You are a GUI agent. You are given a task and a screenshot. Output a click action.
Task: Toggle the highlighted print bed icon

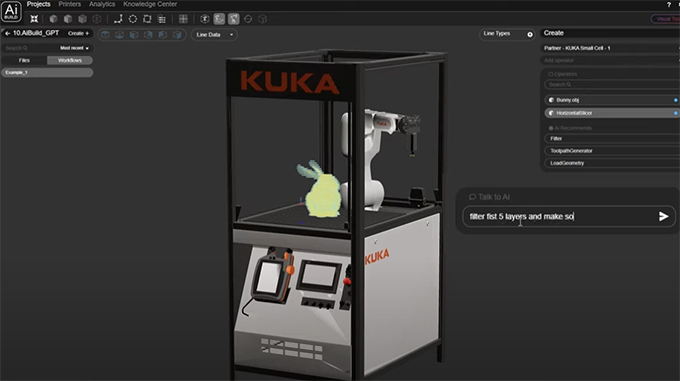(x=219, y=19)
